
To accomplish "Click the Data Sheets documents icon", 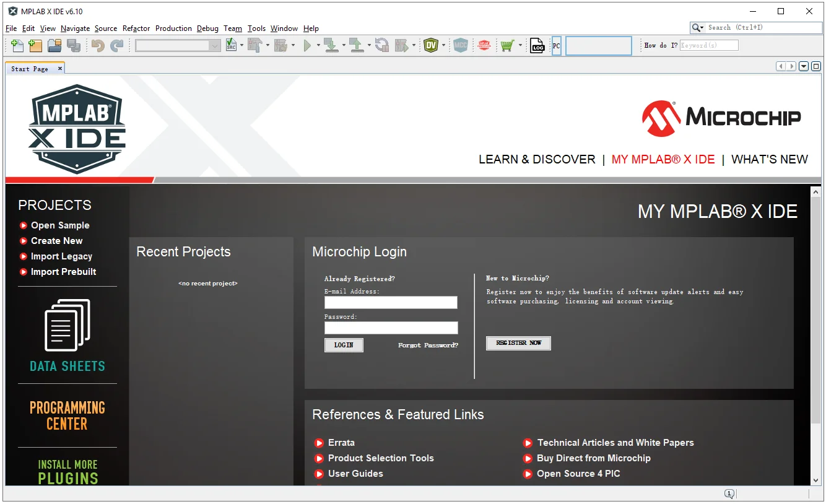I will tap(67, 325).
